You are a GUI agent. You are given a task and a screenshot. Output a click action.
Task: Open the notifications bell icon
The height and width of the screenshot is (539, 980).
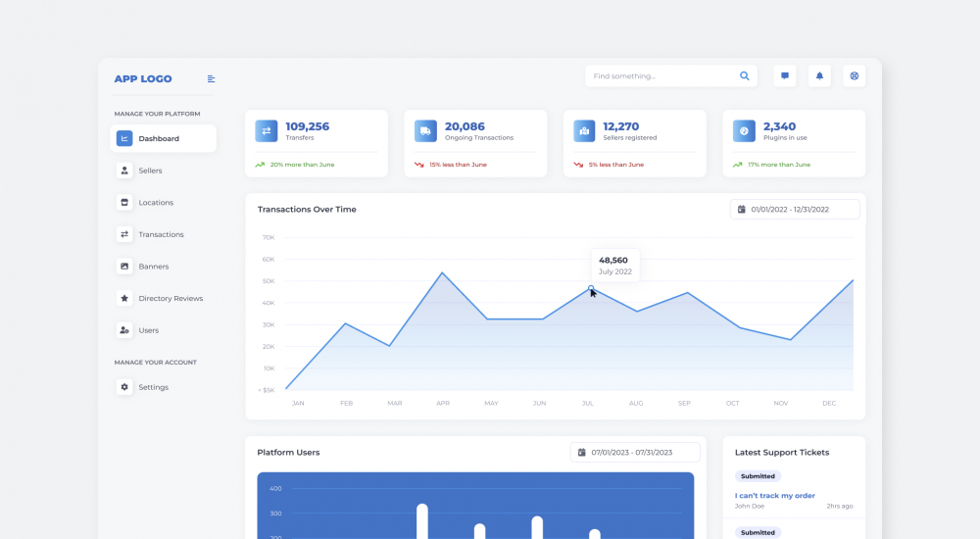tap(819, 75)
